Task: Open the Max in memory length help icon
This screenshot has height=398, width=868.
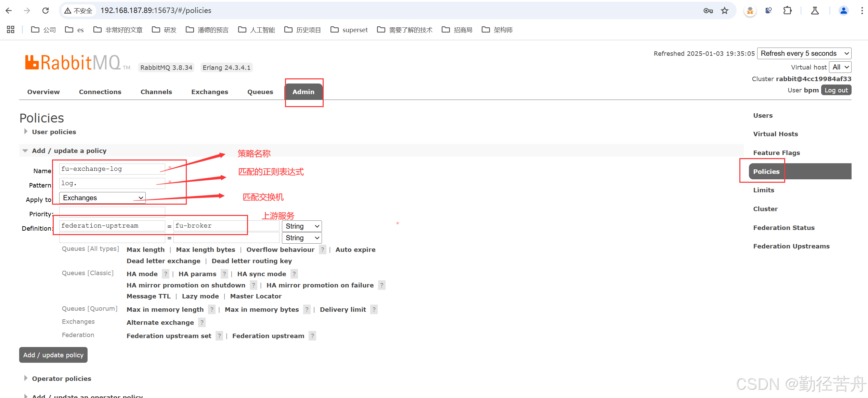Action: [x=211, y=309]
